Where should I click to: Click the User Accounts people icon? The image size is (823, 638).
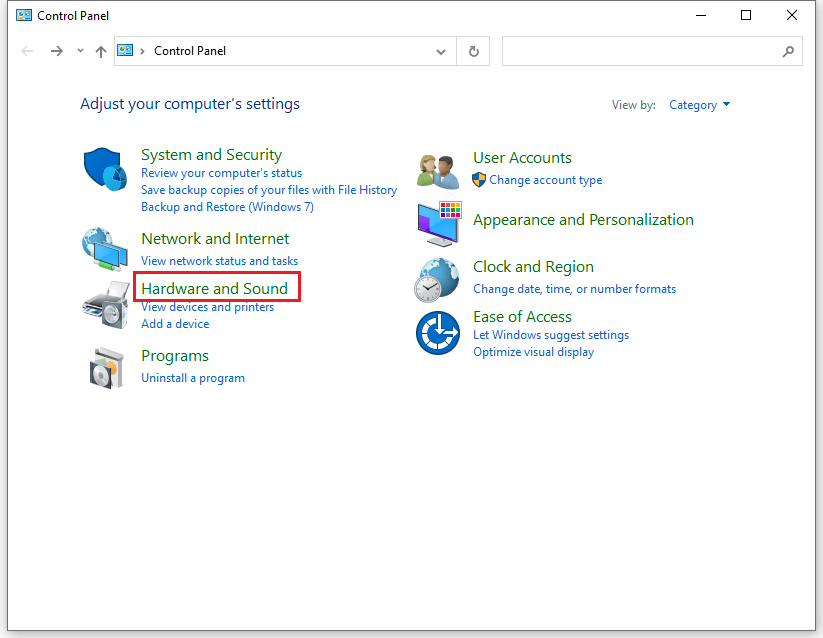click(x=437, y=169)
